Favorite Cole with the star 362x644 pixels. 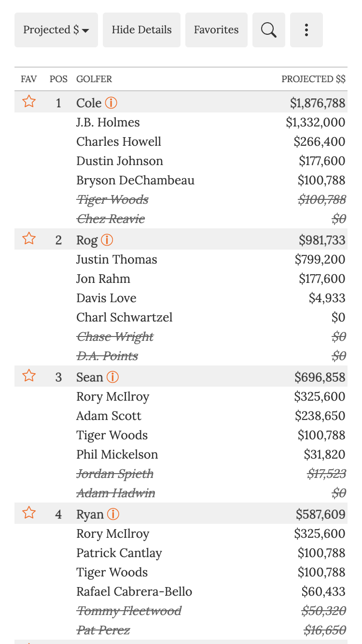pos(29,101)
